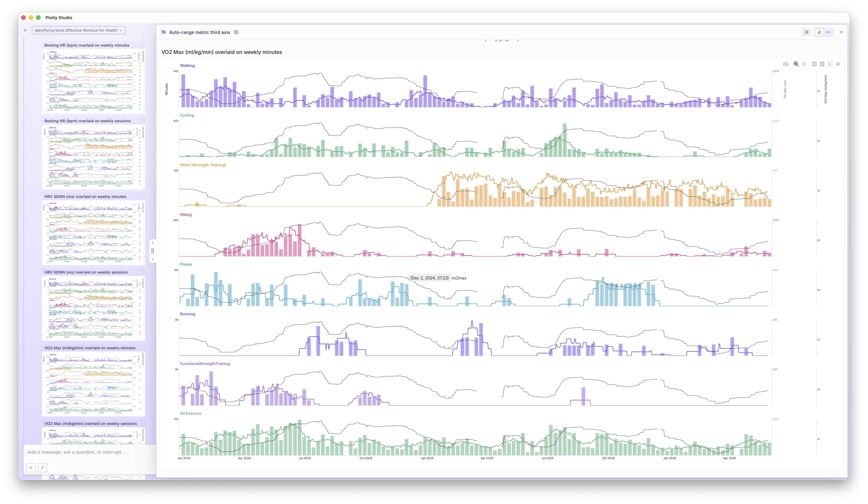
Task: Close the Auto-range metric chart panel
Action: click(x=841, y=32)
